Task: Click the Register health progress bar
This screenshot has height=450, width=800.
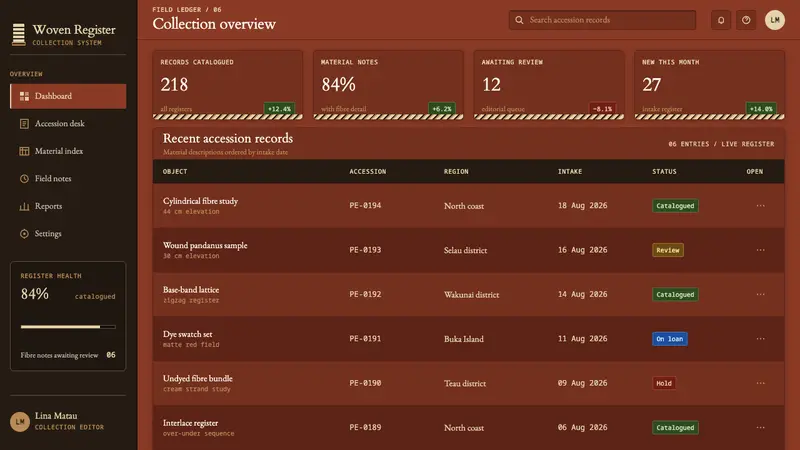Action: 68,327
